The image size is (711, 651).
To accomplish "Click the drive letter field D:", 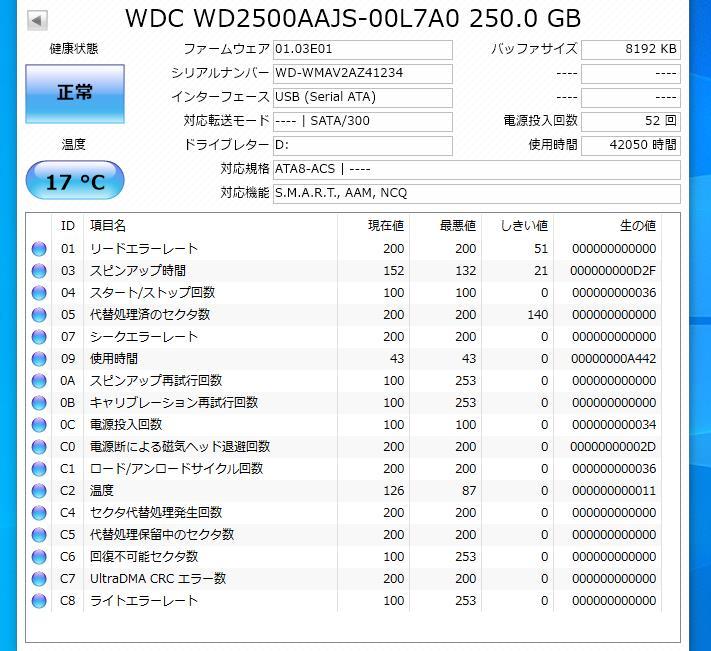I will [363, 146].
